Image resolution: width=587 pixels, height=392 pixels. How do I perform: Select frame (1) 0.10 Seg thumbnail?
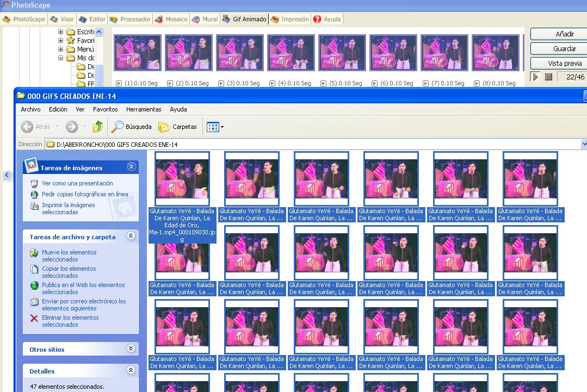click(x=138, y=53)
